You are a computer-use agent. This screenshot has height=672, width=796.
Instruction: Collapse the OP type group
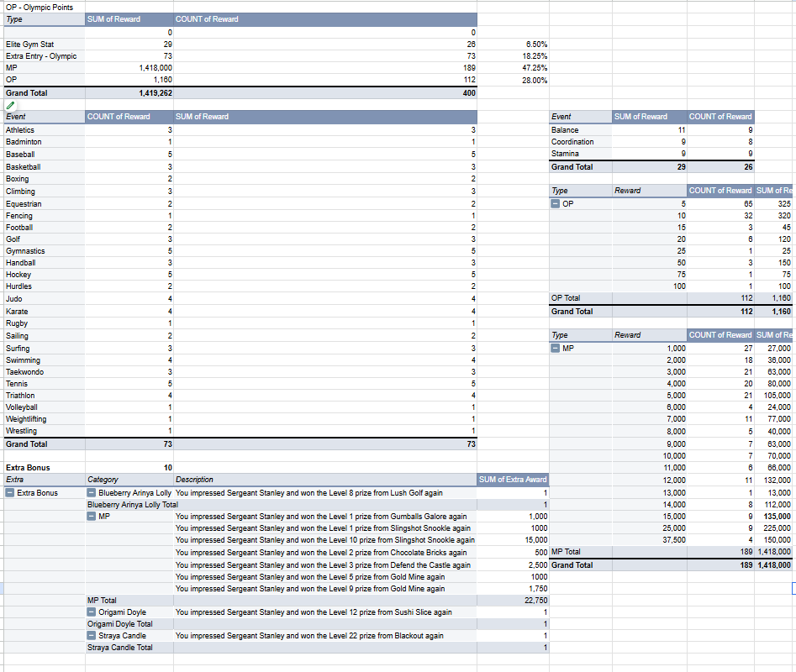click(556, 204)
